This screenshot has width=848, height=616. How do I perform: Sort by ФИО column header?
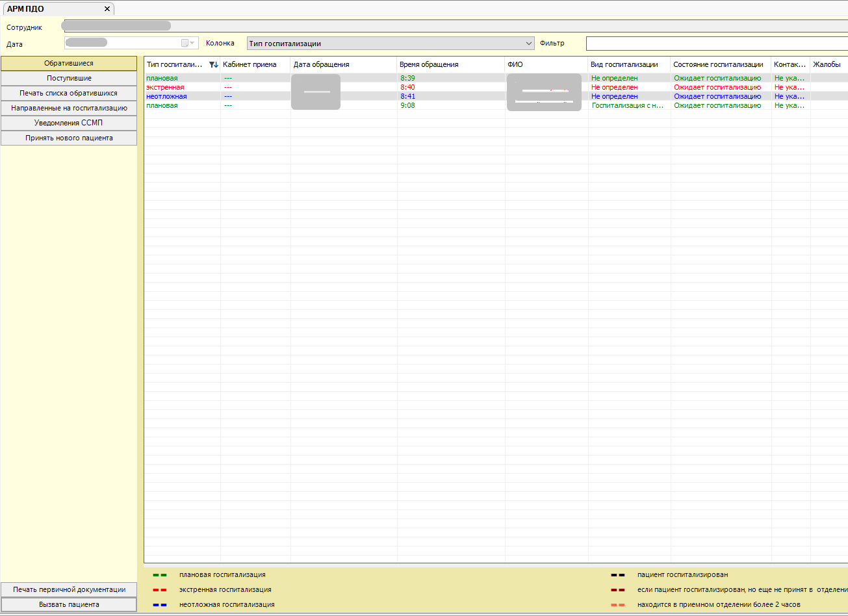(x=546, y=64)
